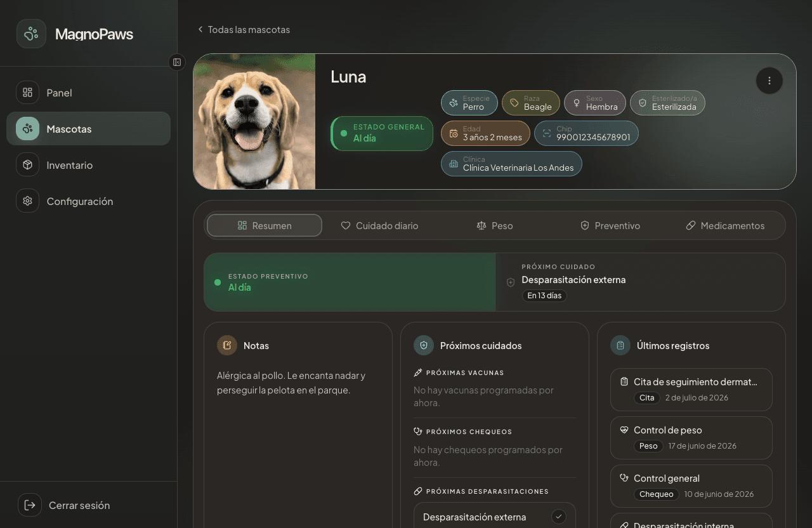
Task: Switch to the Resumen tab
Action: click(x=265, y=225)
